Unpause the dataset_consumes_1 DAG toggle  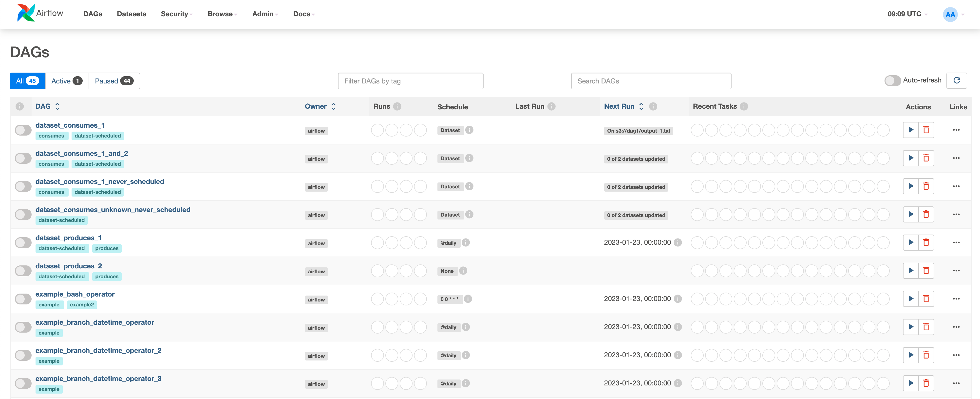pos(23,130)
